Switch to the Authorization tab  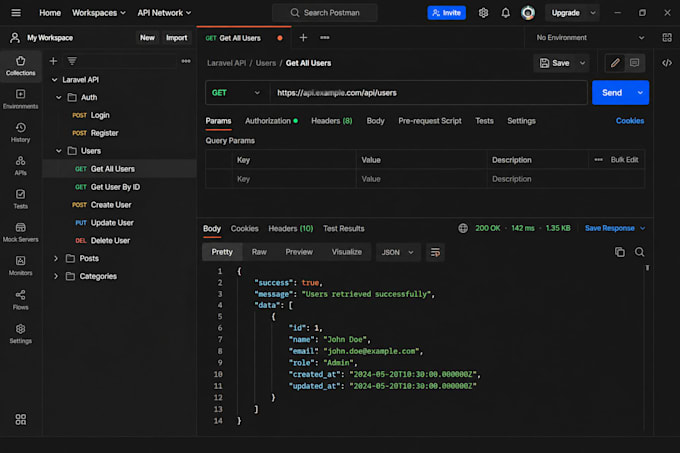point(271,121)
